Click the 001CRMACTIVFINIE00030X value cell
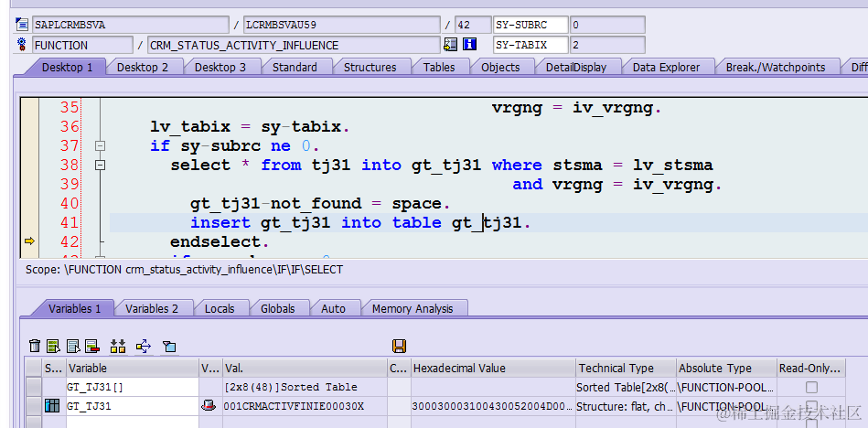This screenshot has height=428, width=868. click(x=305, y=406)
